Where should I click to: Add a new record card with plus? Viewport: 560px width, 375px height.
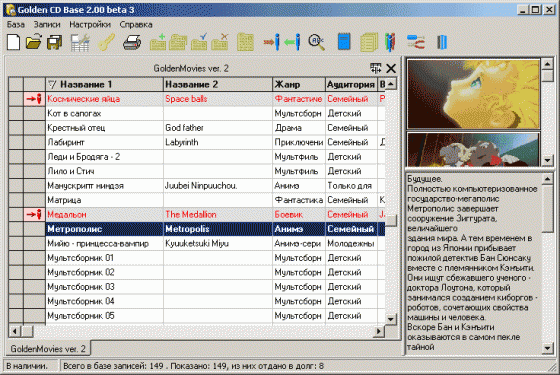coord(158,42)
